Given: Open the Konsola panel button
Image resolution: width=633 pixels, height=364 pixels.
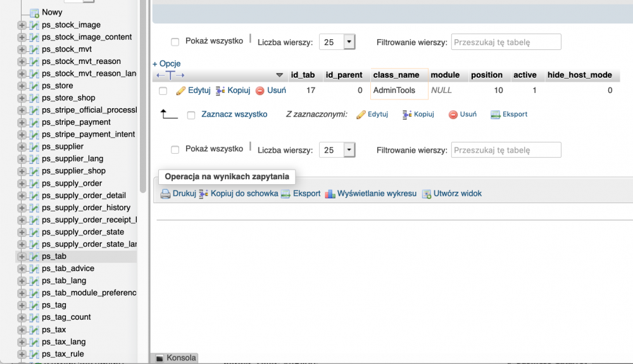Looking at the screenshot, I should tap(176, 358).
